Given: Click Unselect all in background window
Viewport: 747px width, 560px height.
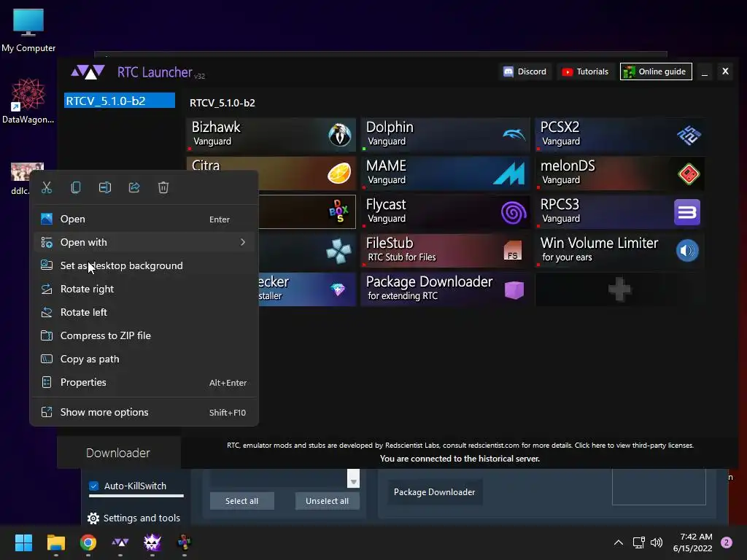Looking at the screenshot, I should pos(328,501).
